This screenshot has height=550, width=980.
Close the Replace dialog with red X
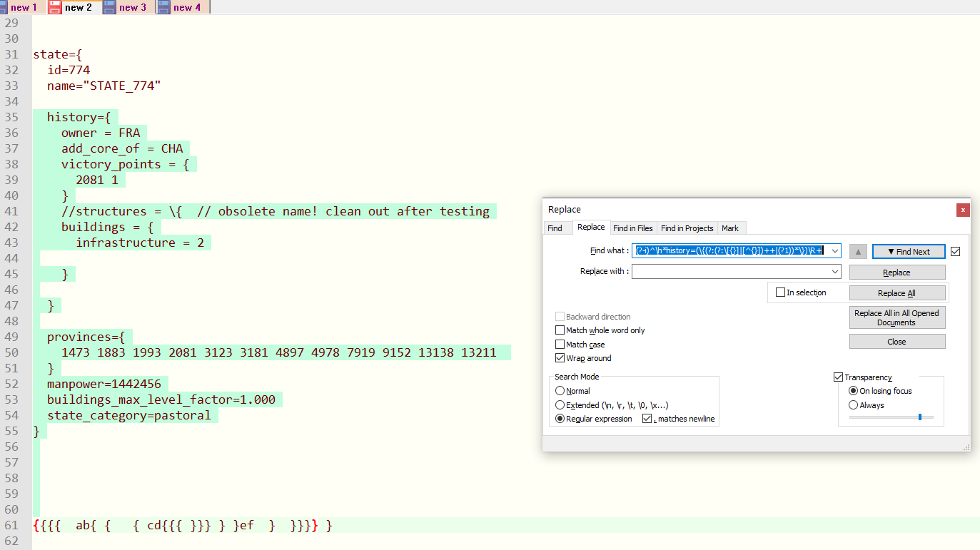pyautogui.click(x=963, y=210)
